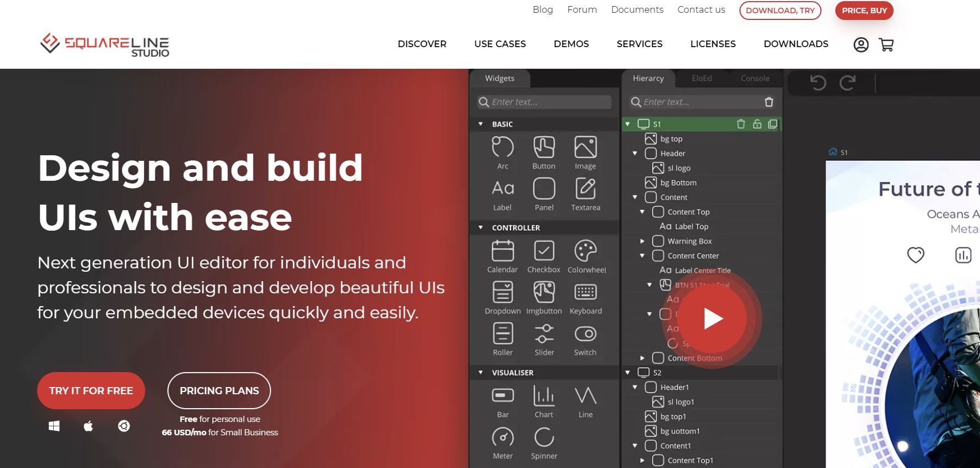
Task: Collapse the BASIC widgets section
Action: 481,124
